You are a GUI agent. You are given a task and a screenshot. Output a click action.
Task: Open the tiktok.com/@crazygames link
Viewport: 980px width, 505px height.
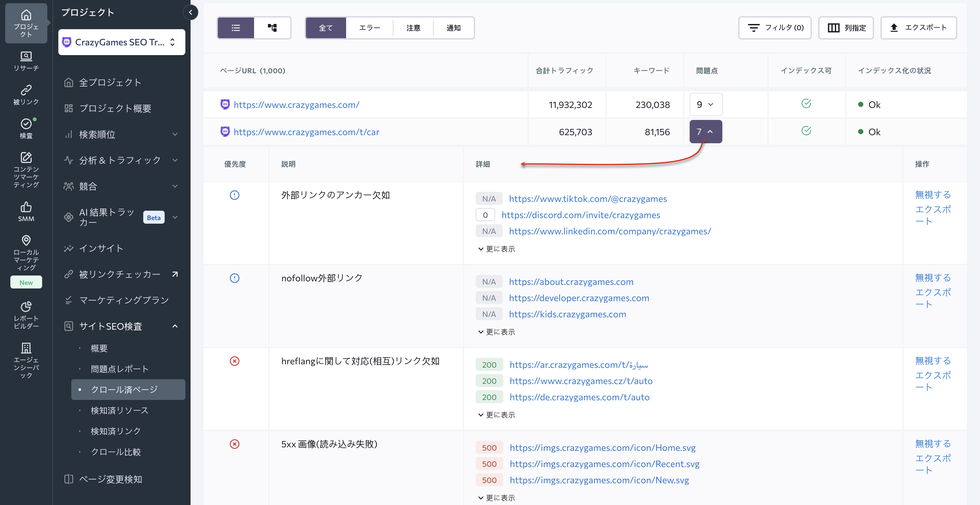(x=588, y=199)
